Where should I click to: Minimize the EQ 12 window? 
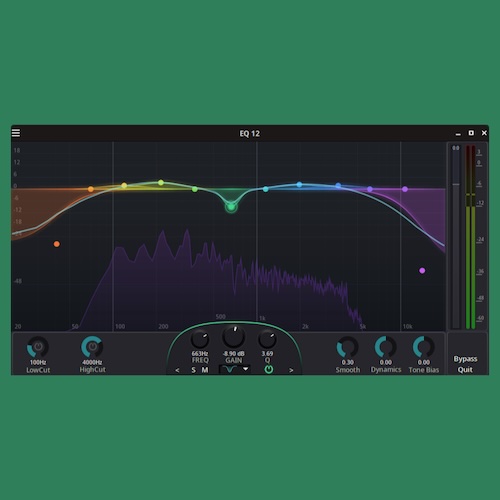(458, 133)
